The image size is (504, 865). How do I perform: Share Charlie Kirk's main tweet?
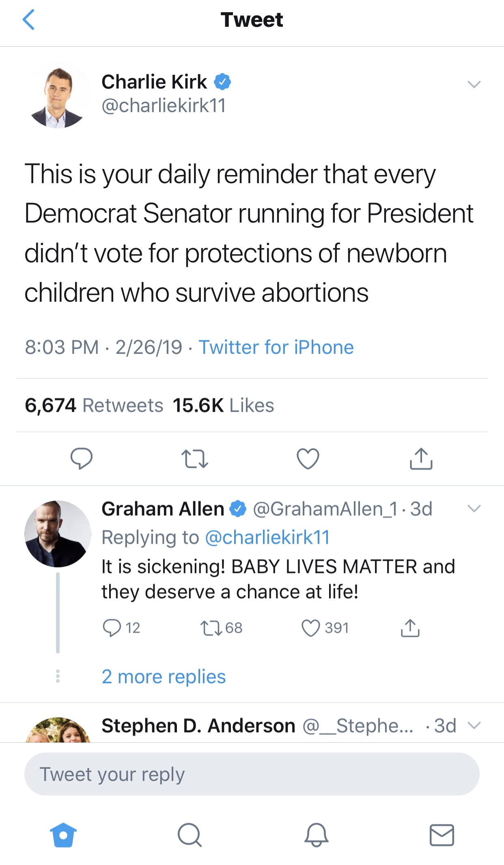(x=421, y=458)
